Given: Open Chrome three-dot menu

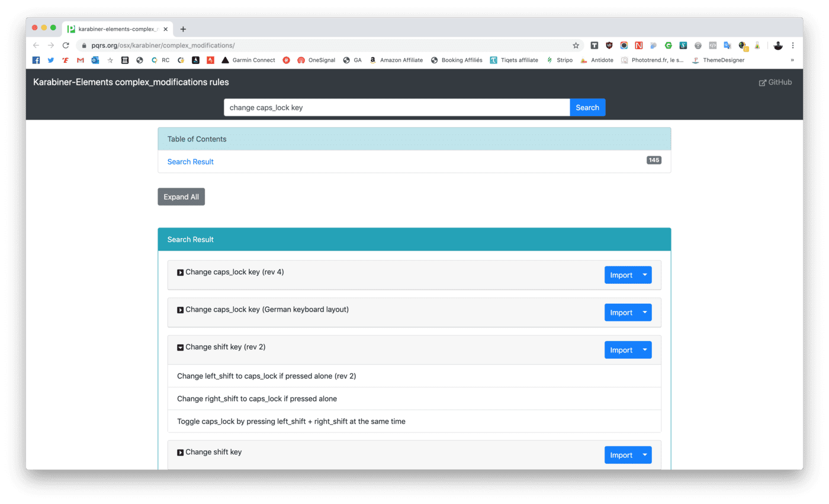Looking at the screenshot, I should pos(793,45).
